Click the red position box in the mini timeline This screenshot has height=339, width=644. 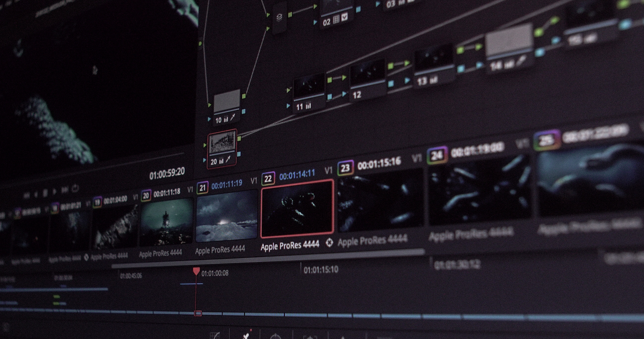point(198,313)
